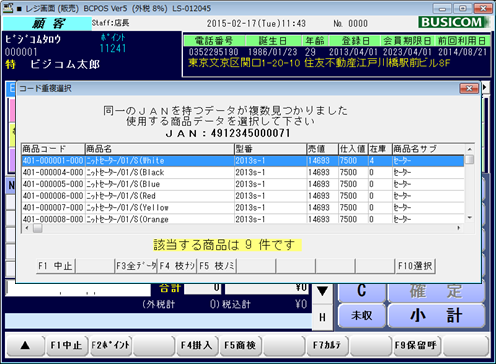Click the list's scroll left arrow

point(27,228)
